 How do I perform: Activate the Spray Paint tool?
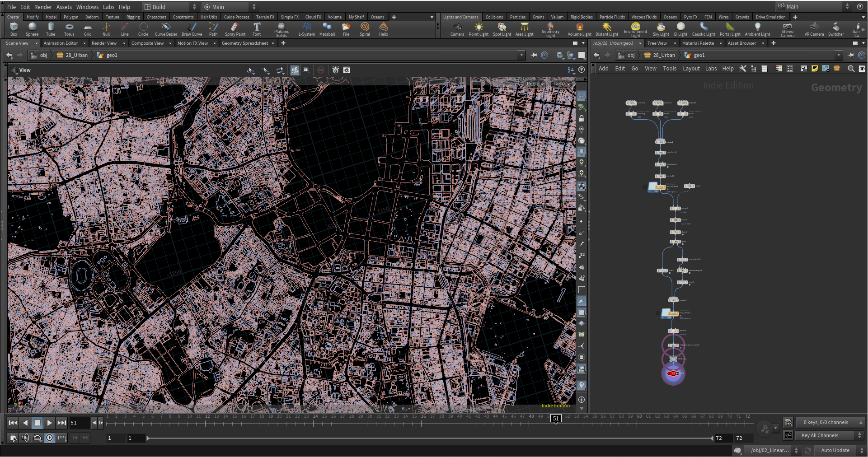click(235, 29)
